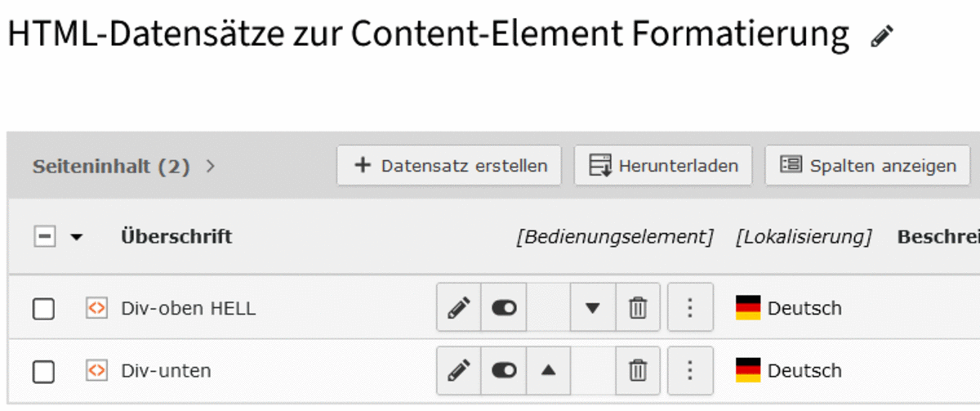
Task: Check the Div-oben HELL row checkbox
Action: [x=43, y=309]
